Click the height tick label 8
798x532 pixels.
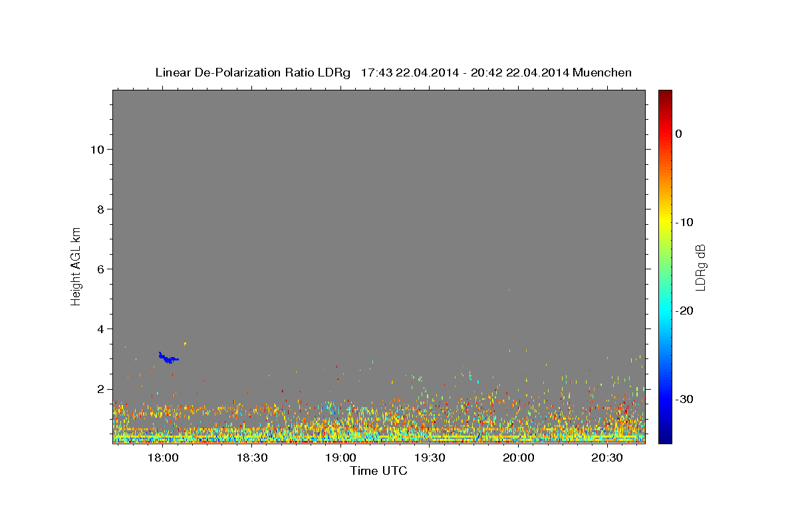point(101,209)
